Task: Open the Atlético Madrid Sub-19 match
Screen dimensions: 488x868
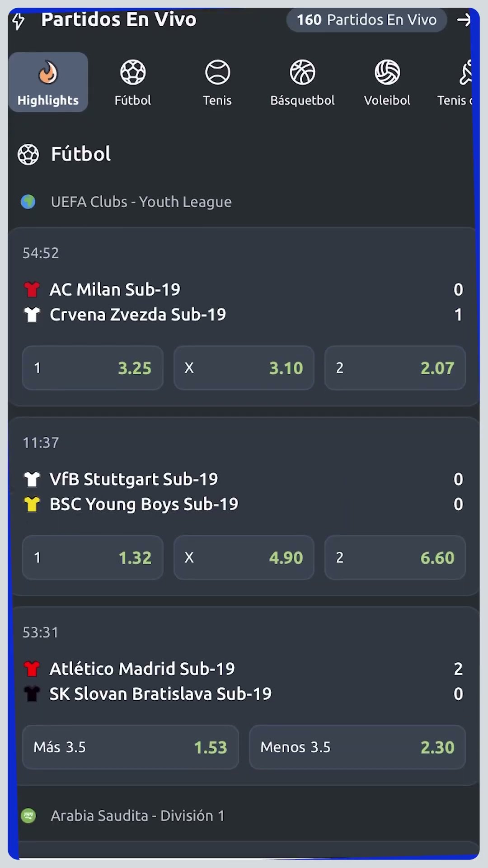Action: coord(244,681)
